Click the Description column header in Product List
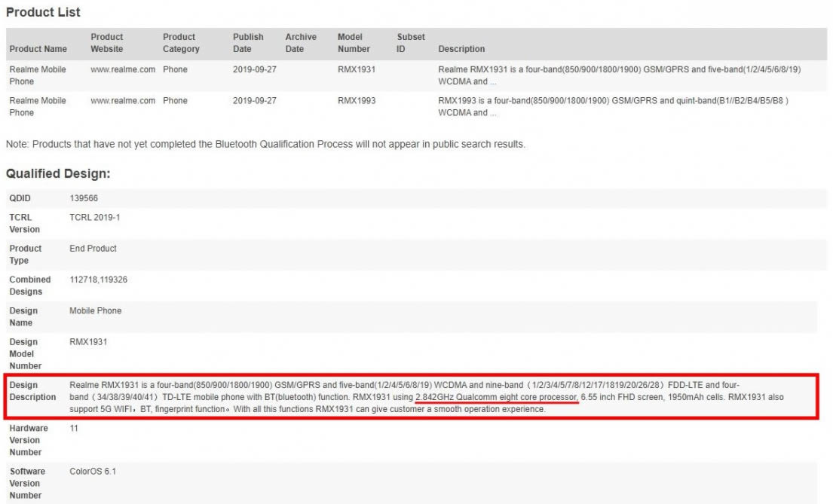Viewport: 833px width, 504px height. [461, 49]
